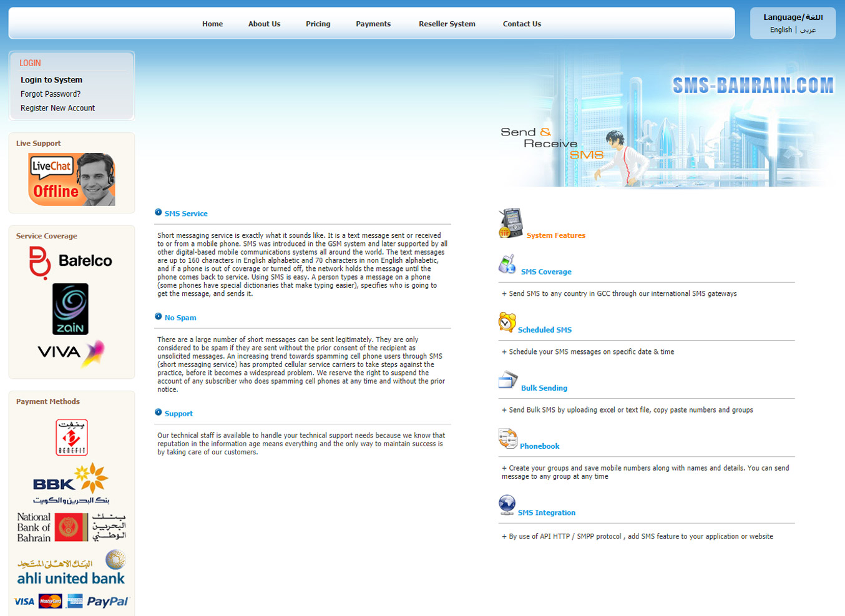The height and width of the screenshot is (616, 845).
Task: Click the Benefit payment logo
Action: pos(72,438)
